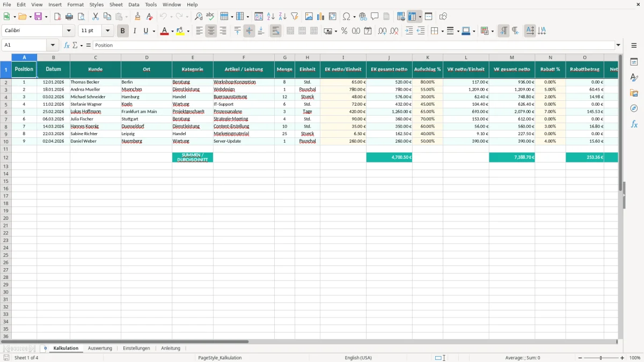Click Insert Special Character omega icon
The height and width of the screenshot is (362, 644).
347,17
